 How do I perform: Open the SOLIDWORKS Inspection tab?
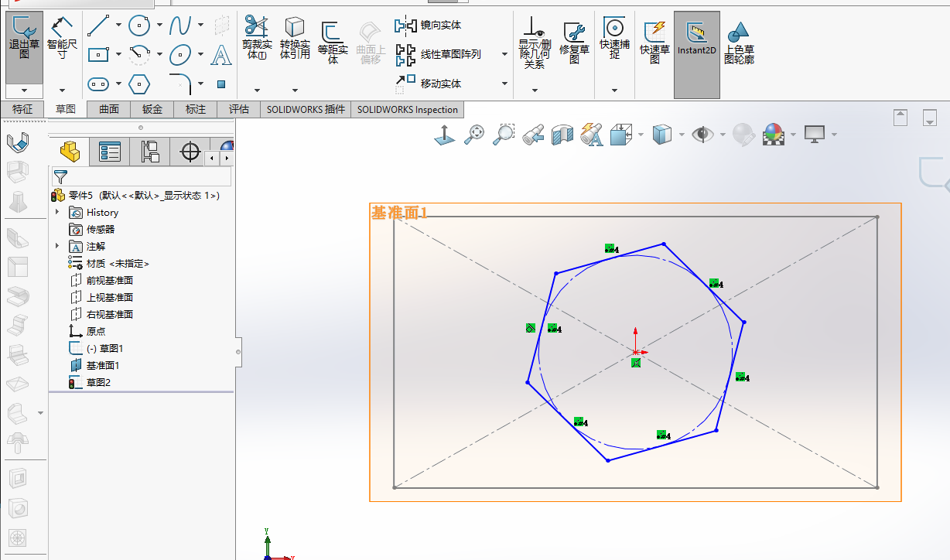[x=408, y=109]
